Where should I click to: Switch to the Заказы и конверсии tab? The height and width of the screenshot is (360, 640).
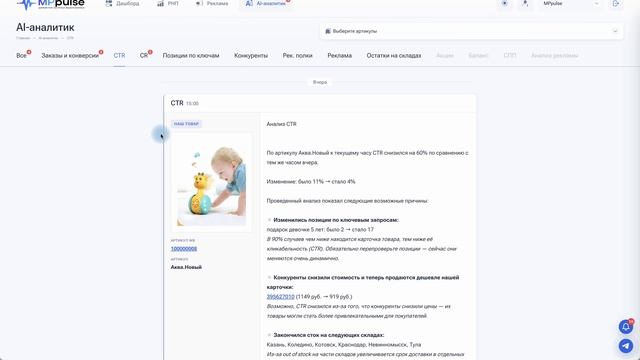(70, 56)
